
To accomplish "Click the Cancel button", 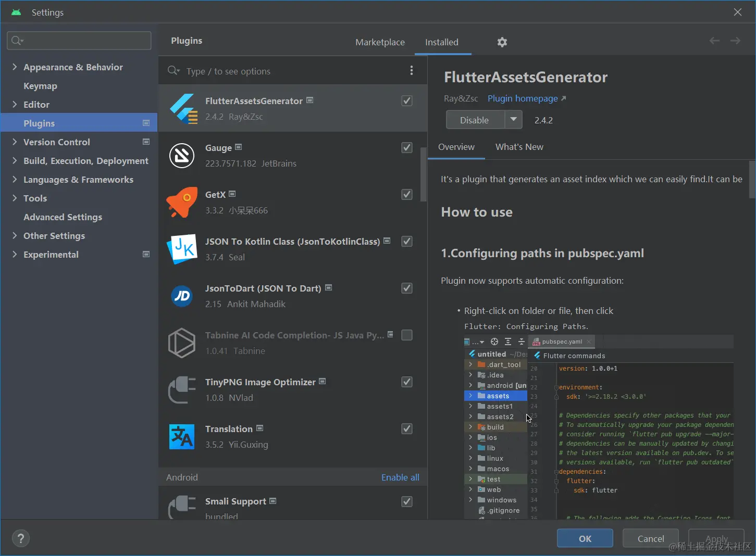I will point(651,538).
